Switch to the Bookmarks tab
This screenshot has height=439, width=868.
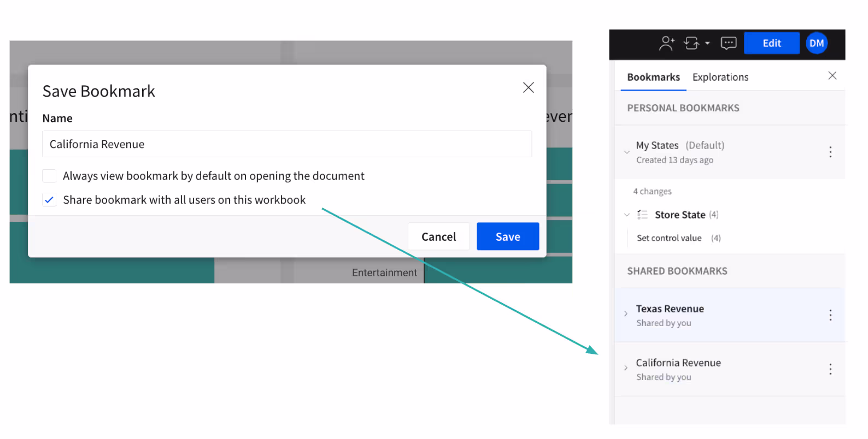coord(653,77)
